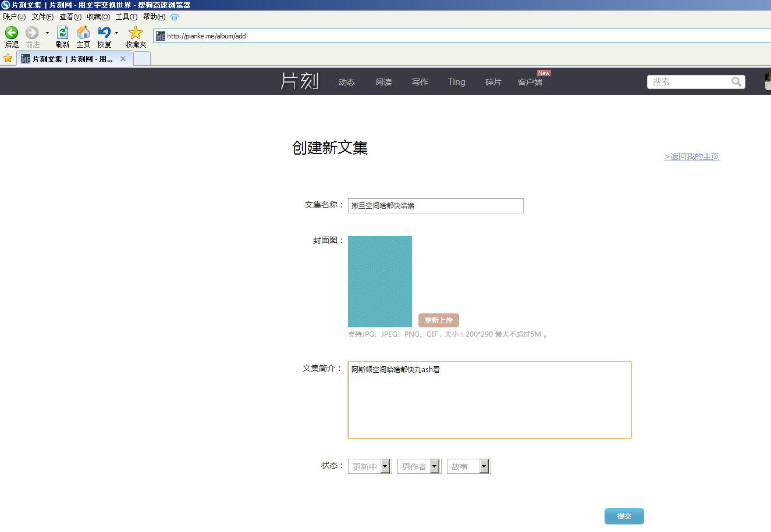Click the 片刻 site logo
This screenshot has width=771, height=532.
point(300,81)
